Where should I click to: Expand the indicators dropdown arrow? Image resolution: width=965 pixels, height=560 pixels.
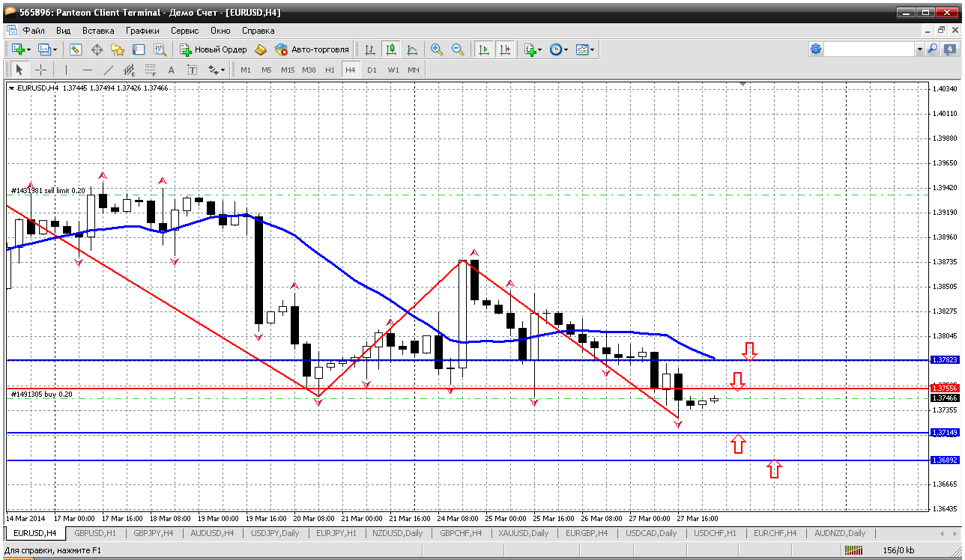click(x=541, y=49)
